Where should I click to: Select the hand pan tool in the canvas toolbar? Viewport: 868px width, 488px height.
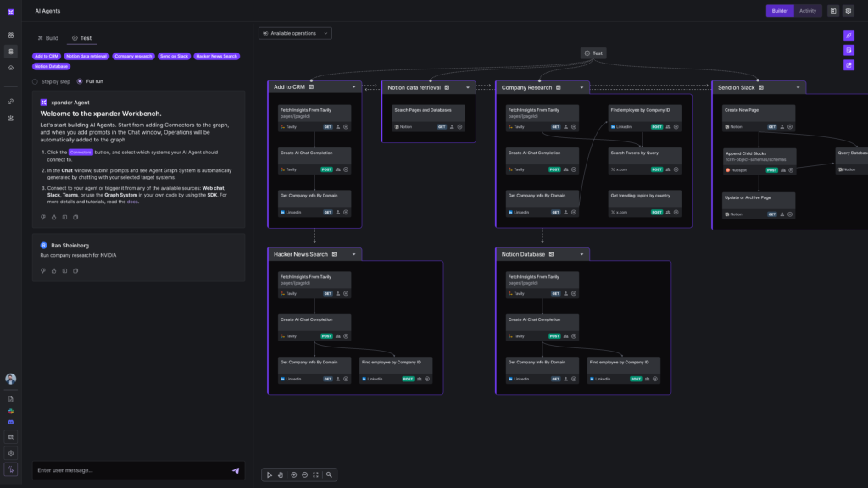[x=281, y=474]
